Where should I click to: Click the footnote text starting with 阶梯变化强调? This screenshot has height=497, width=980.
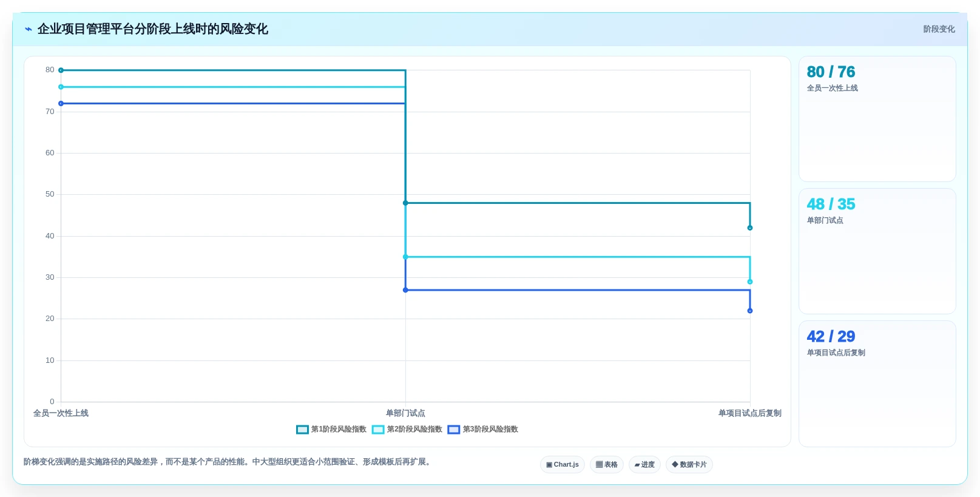[228, 462]
